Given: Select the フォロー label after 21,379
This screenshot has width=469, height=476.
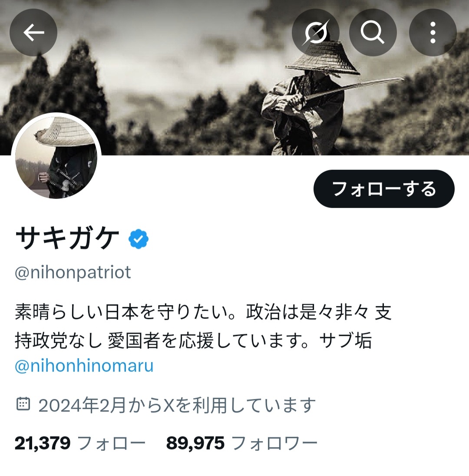Looking at the screenshot, I should pyautogui.click(x=112, y=443).
